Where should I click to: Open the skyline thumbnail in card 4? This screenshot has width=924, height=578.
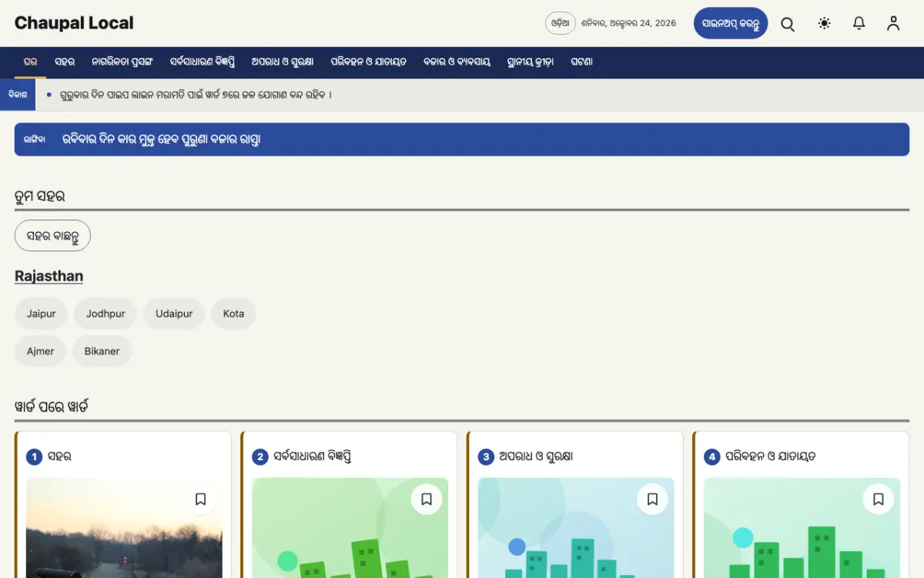coord(802,528)
